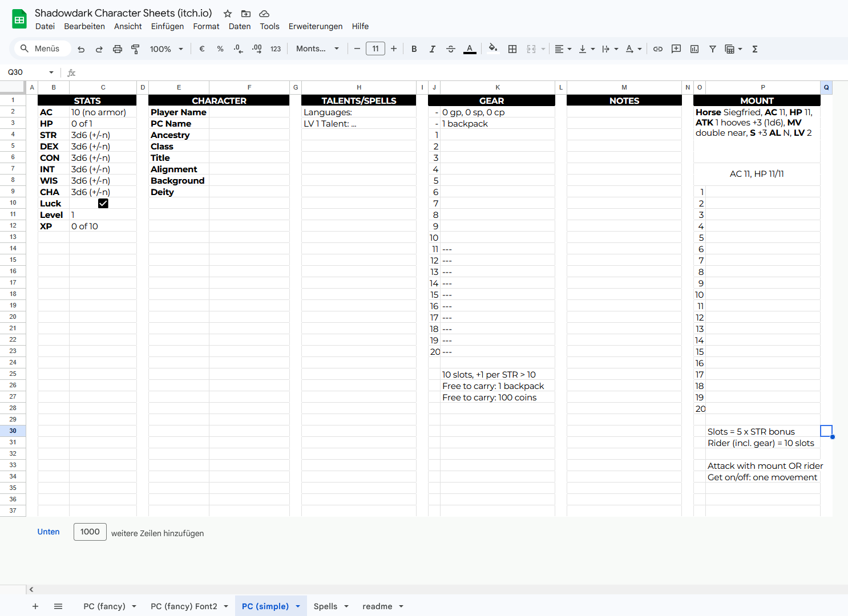Image resolution: width=848 pixels, height=616 pixels.
Task: Open the functions sigma menu
Action: pyautogui.click(x=755, y=49)
